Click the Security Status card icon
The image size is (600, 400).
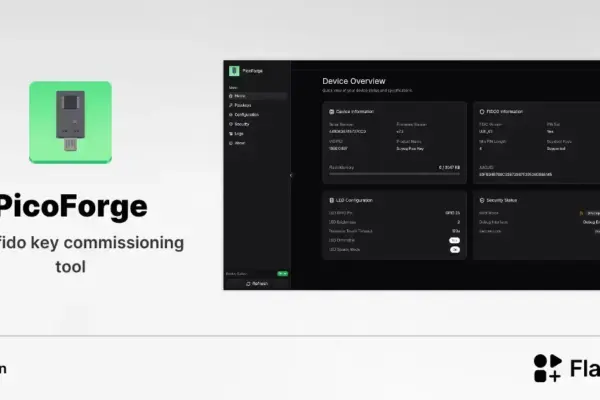[x=482, y=200]
